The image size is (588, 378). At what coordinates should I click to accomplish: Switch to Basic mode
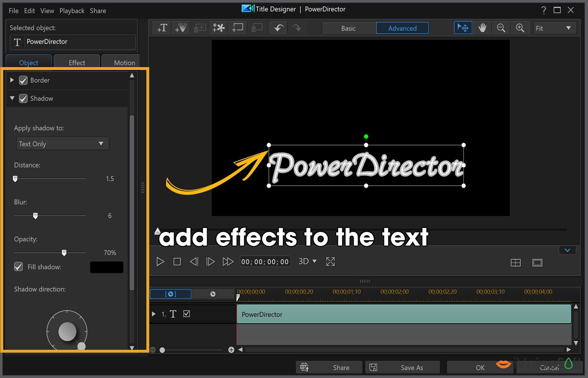349,28
